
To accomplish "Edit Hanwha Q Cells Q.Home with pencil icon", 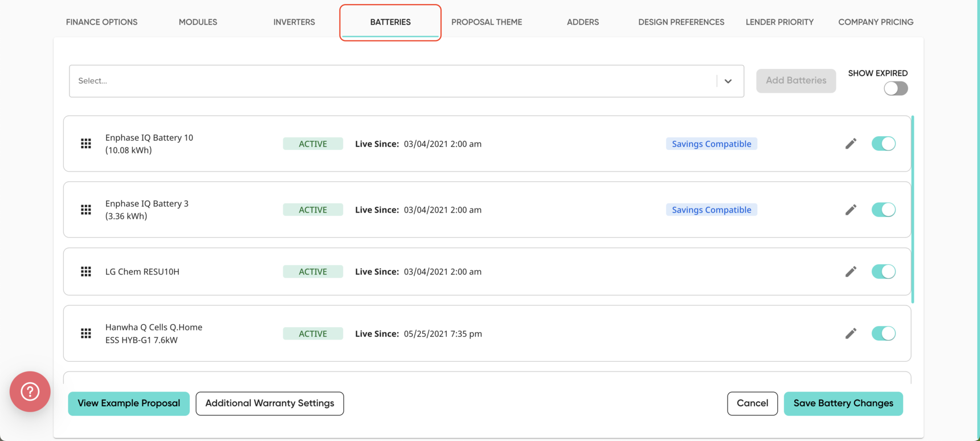I will pyautogui.click(x=851, y=333).
